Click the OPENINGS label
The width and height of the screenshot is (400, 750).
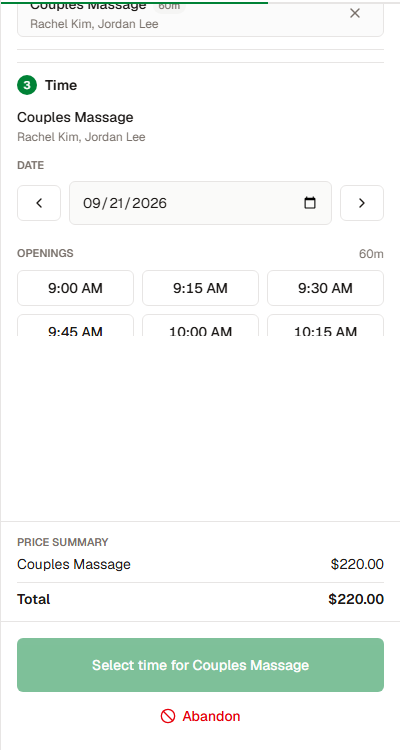pos(45,253)
